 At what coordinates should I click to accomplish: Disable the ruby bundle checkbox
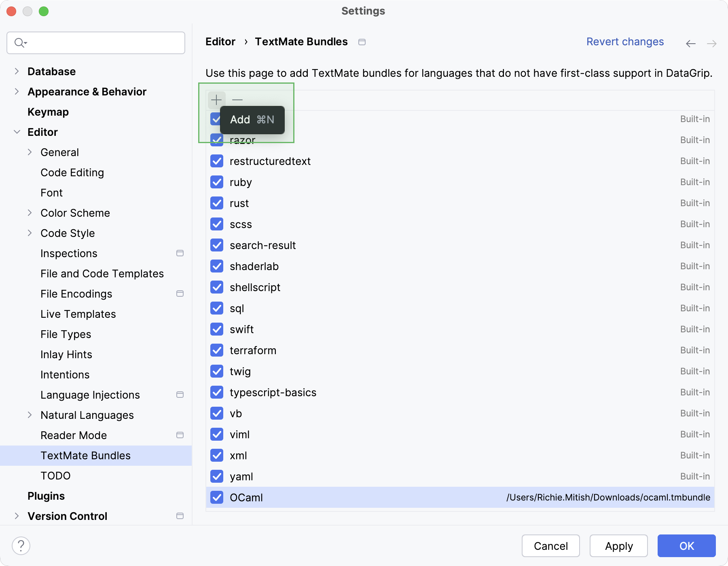point(217,182)
